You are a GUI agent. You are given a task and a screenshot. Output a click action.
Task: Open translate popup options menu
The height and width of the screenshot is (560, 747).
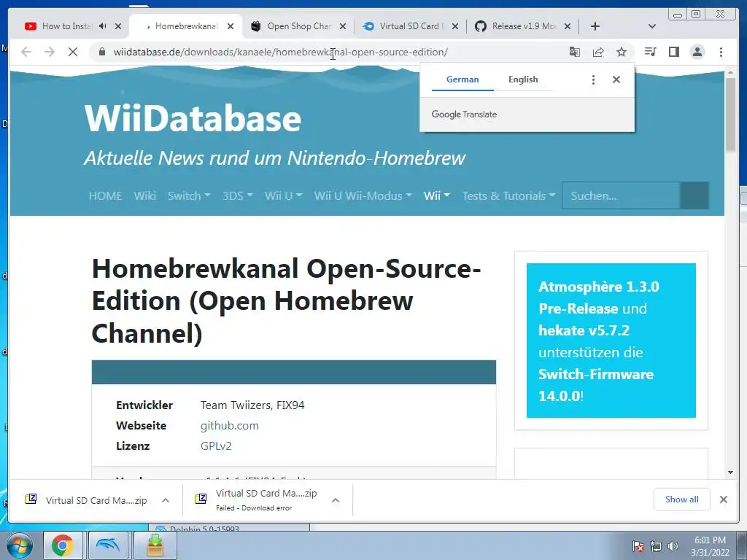[593, 79]
